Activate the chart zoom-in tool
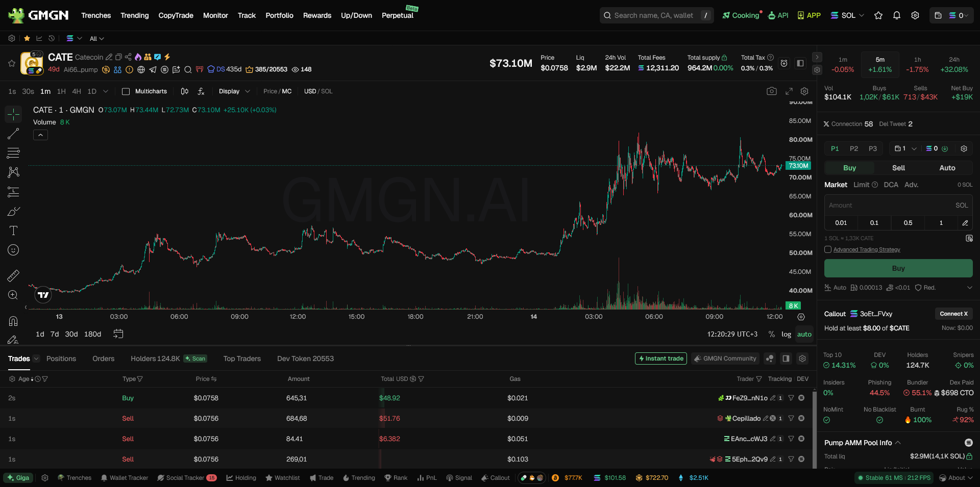 coord(13,295)
